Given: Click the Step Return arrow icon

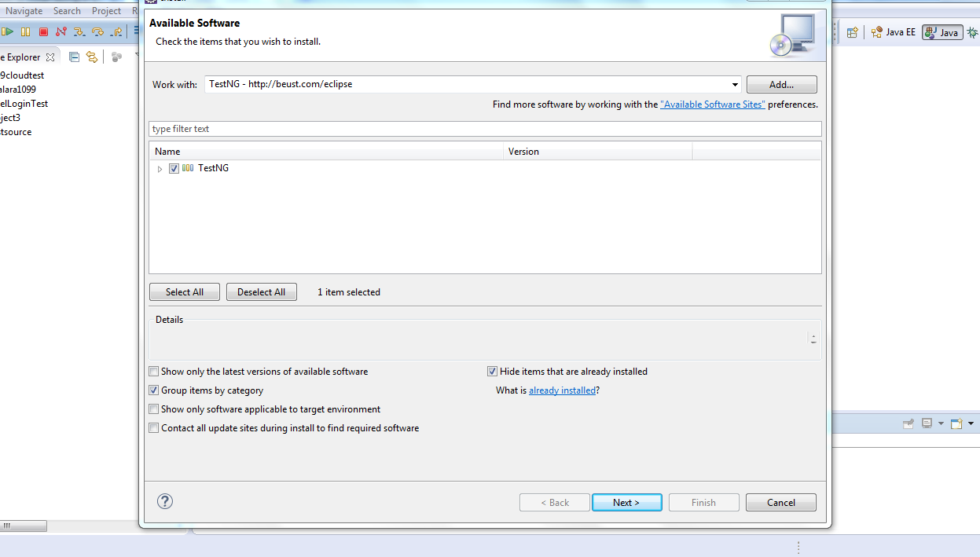Looking at the screenshot, I should click(x=116, y=32).
